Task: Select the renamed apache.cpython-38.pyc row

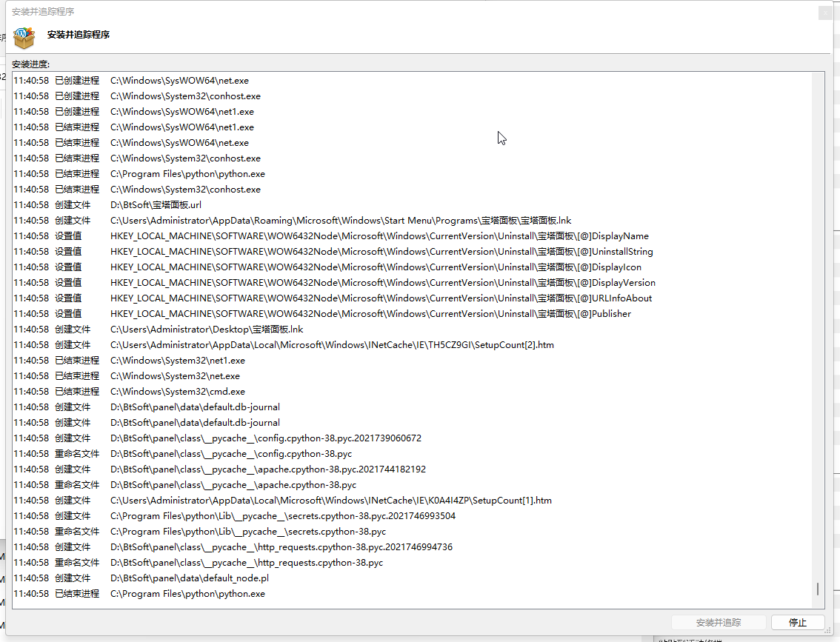Action: [x=412, y=484]
